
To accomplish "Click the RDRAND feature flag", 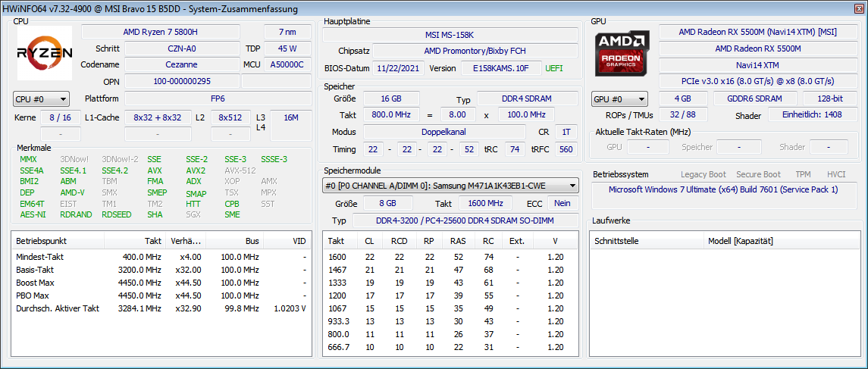I will tap(76, 214).
